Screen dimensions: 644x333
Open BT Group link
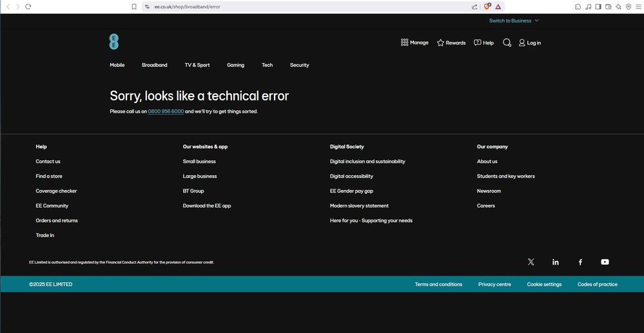coord(193,191)
